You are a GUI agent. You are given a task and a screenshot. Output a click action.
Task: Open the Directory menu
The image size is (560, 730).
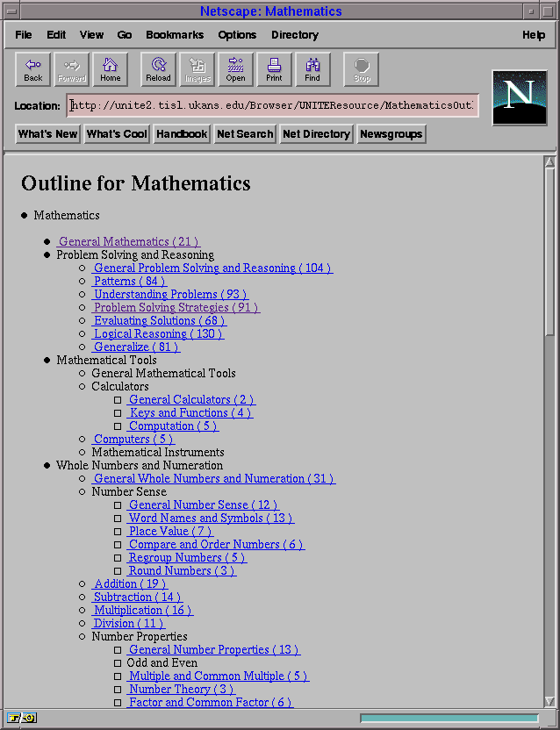tap(295, 35)
